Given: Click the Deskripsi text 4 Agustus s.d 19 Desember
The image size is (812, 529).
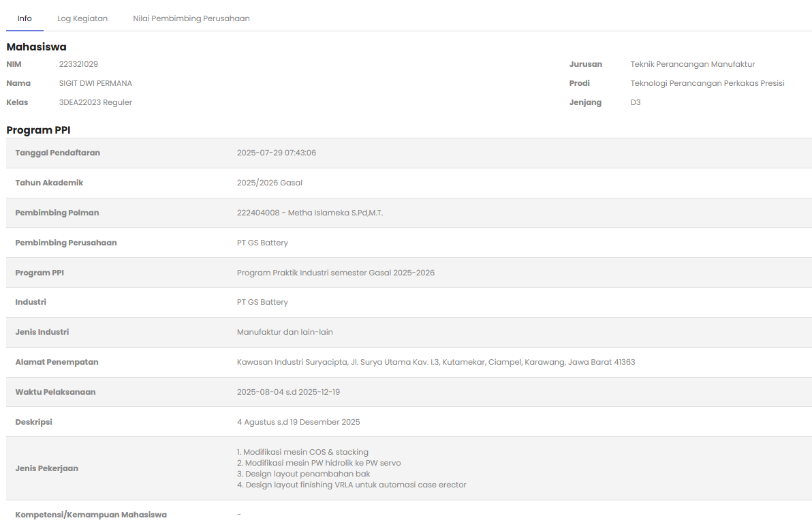Looking at the screenshot, I should pos(298,422).
